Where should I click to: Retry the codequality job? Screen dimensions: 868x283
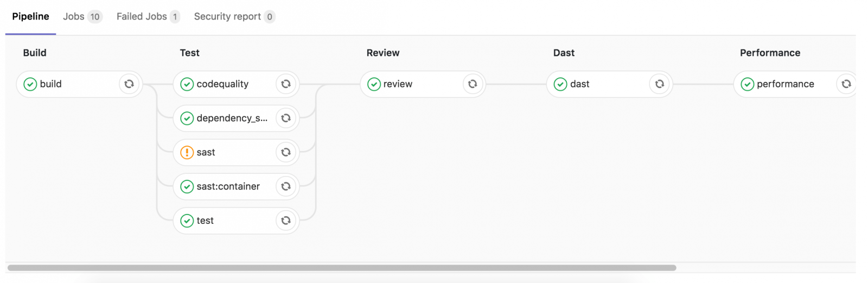pyautogui.click(x=286, y=84)
